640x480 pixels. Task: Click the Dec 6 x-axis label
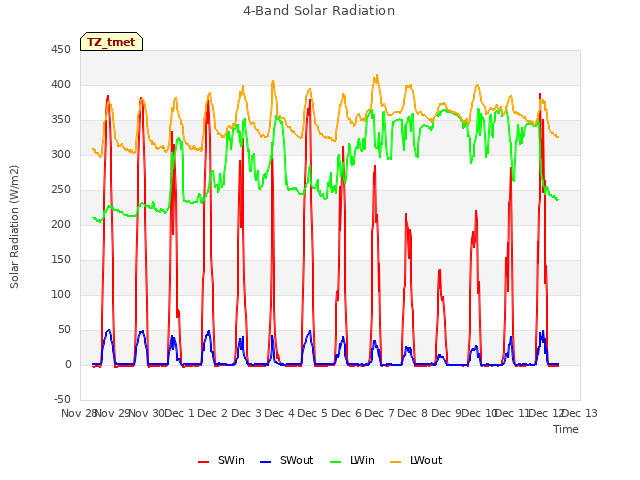[x=346, y=413]
